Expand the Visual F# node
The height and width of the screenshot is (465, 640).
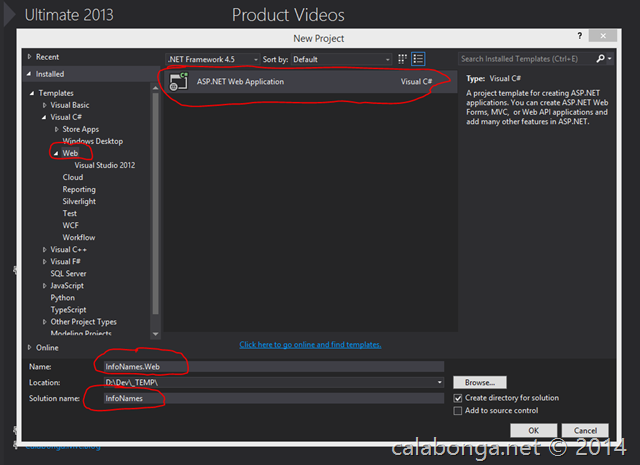tap(44, 261)
